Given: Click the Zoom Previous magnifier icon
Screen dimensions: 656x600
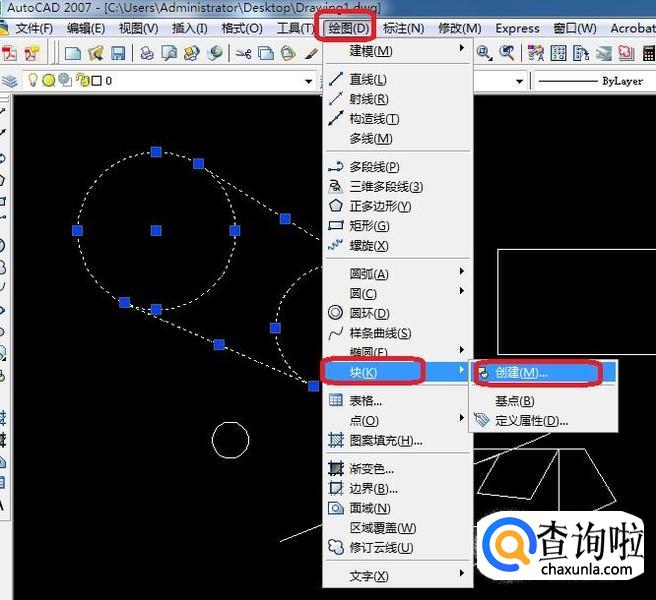Looking at the screenshot, I should [507, 53].
